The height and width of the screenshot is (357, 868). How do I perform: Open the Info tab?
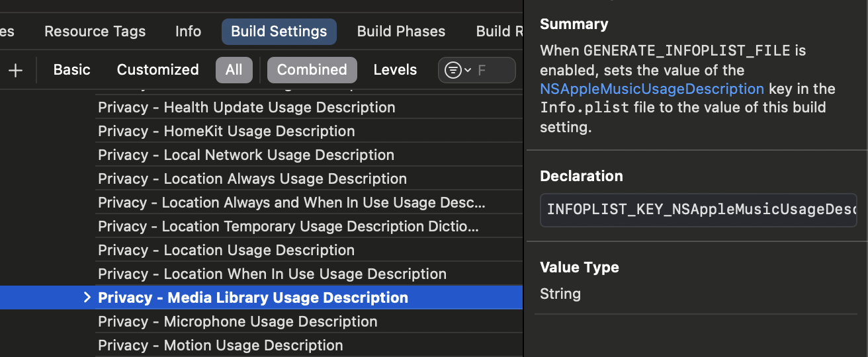tap(188, 31)
